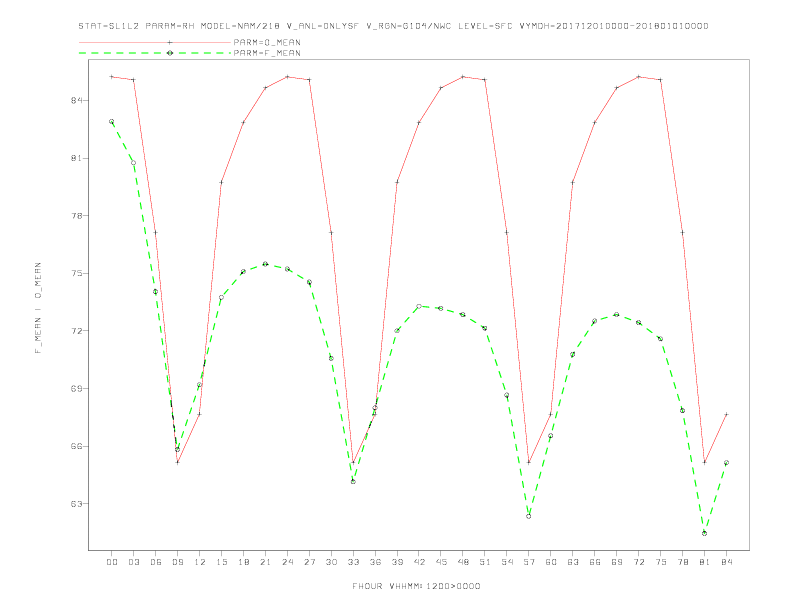The height and width of the screenshot is (612, 792).
Task: Click x-axis forecast hour label 60
Action: tap(551, 562)
